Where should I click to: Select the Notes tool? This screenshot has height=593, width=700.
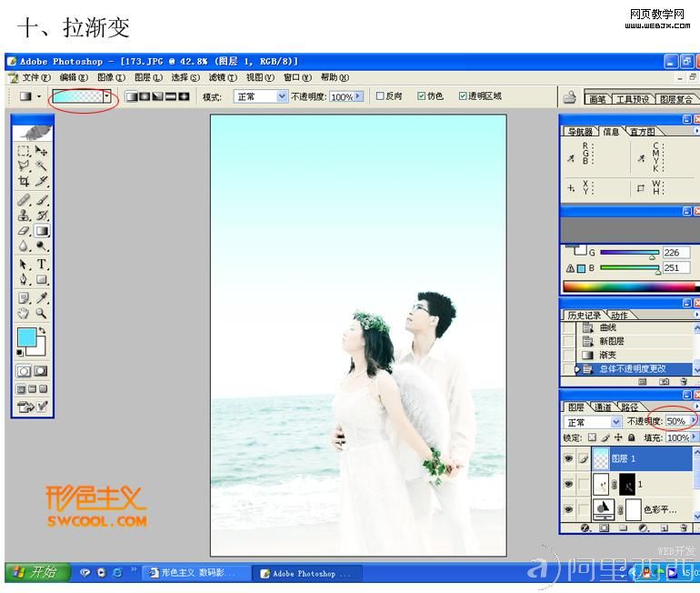point(24,297)
